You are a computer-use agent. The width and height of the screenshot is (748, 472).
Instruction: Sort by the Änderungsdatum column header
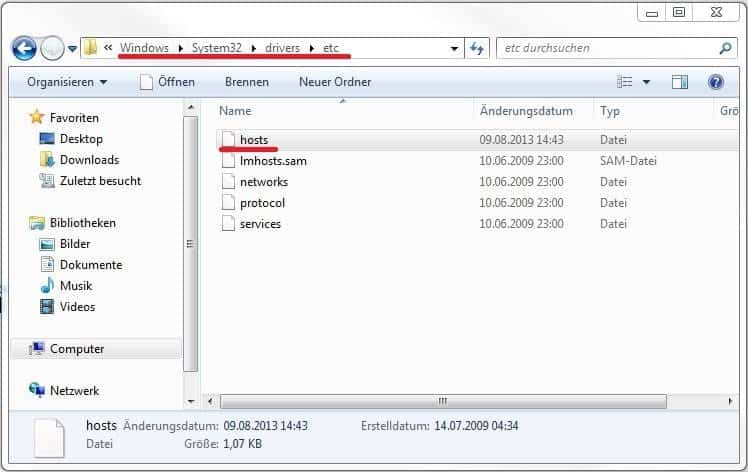[x=526, y=111]
